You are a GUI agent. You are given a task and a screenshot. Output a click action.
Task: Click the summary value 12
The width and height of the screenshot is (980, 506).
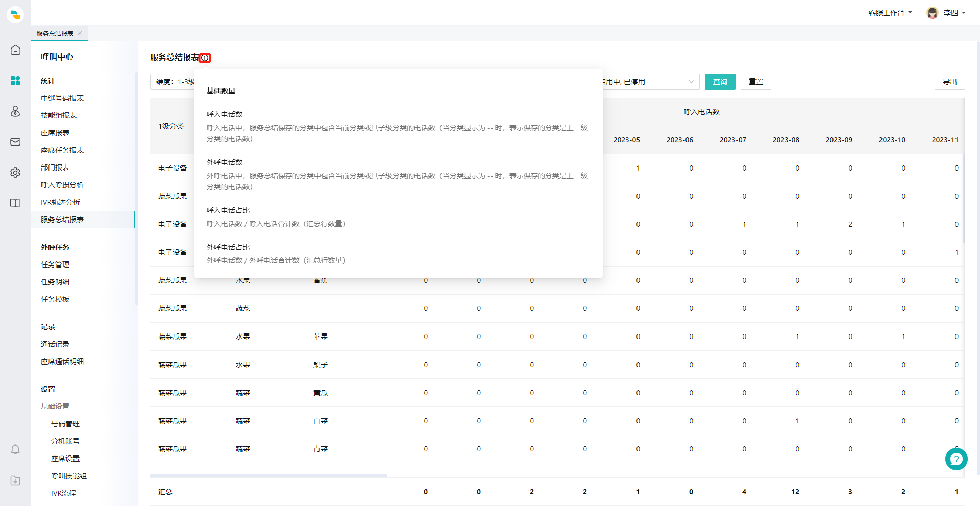(x=795, y=492)
